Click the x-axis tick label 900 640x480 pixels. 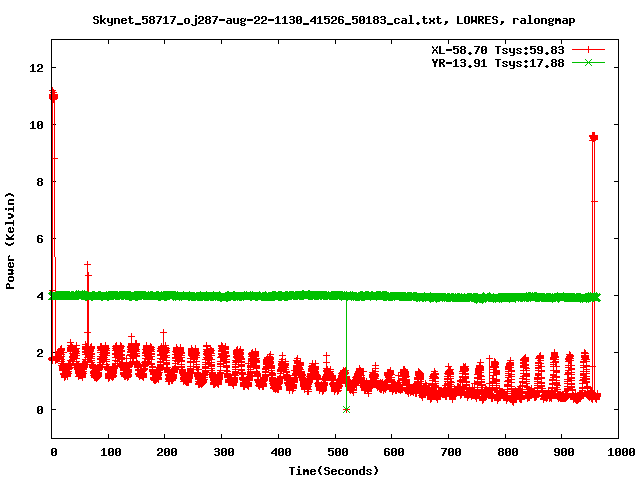tap(564, 452)
